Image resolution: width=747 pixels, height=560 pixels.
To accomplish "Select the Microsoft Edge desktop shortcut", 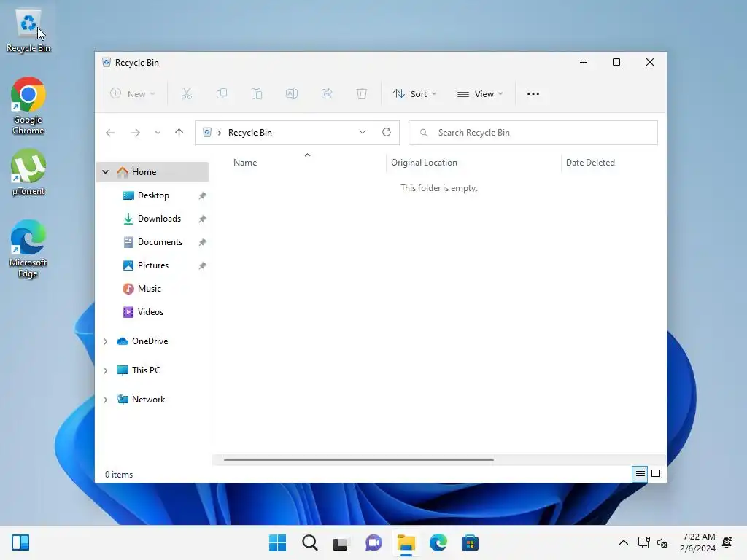I will (28, 249).
